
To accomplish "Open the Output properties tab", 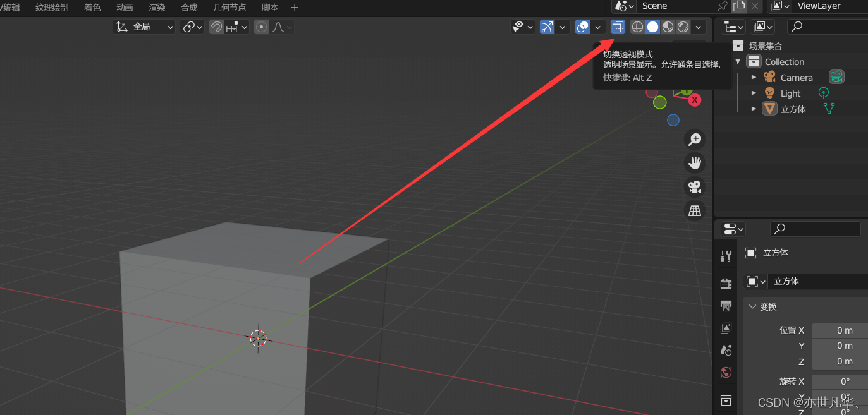I will (726, 306).
